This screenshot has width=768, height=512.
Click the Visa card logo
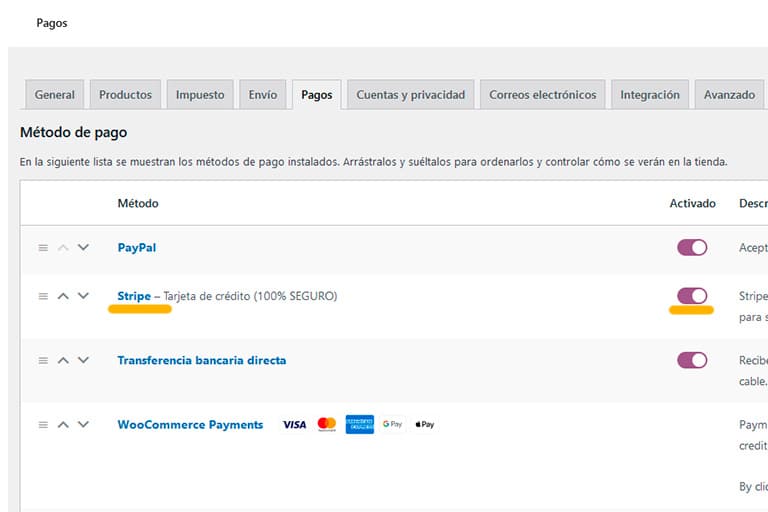point(294,425)
